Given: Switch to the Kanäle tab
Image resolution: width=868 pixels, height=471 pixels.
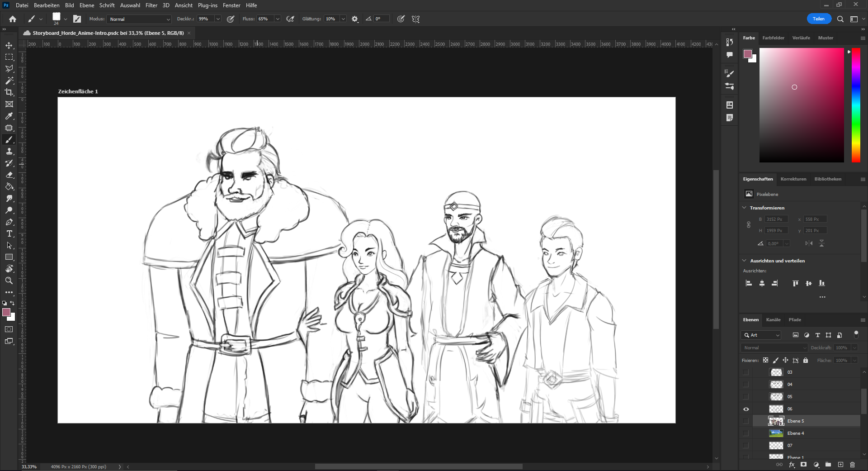Looking at the screenshot, I should pyautogui.click(x=773, y=320).
